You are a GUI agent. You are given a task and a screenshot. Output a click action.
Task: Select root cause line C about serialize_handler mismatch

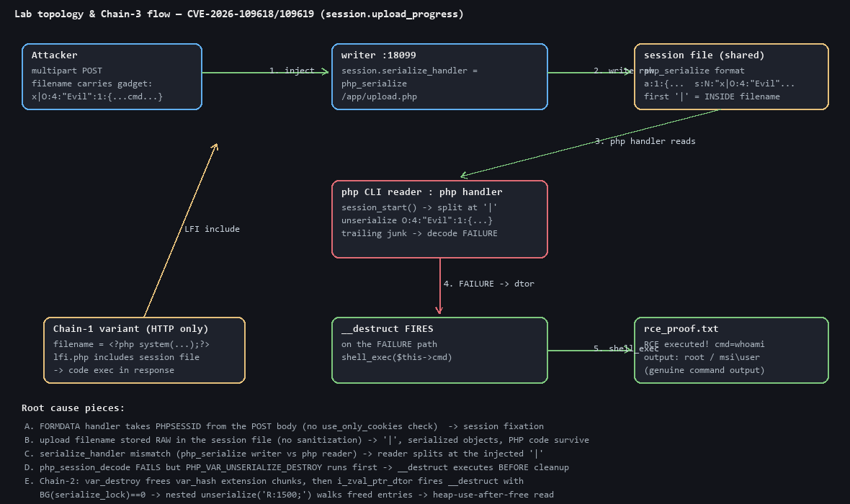coord(284,454)
